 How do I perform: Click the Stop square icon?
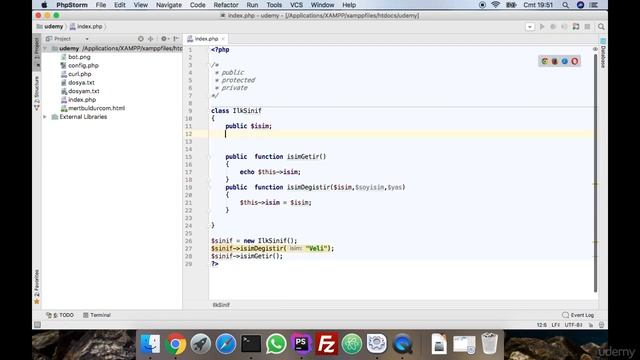(x=587, y=27)
